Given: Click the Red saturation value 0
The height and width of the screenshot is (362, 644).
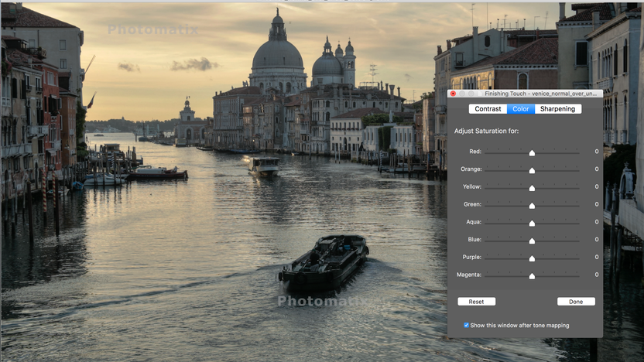Looking at the screenshot, I should pyautogui.click(x=596, y=152).
